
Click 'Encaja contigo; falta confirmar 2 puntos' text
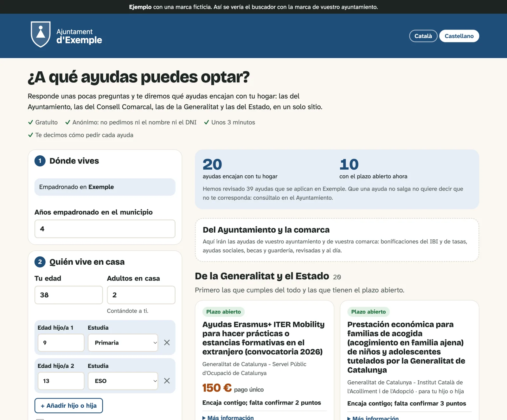point(262,403)
